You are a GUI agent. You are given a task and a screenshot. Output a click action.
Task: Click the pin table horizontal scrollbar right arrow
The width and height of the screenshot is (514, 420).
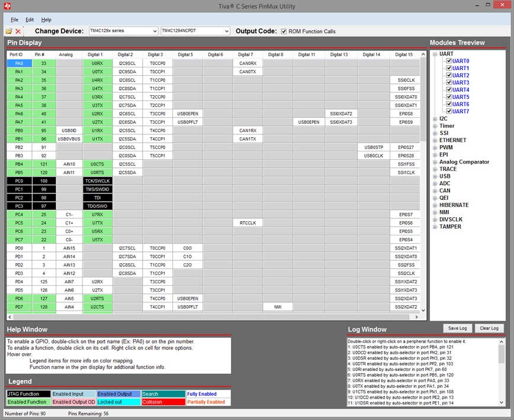[x=417, y=317]
